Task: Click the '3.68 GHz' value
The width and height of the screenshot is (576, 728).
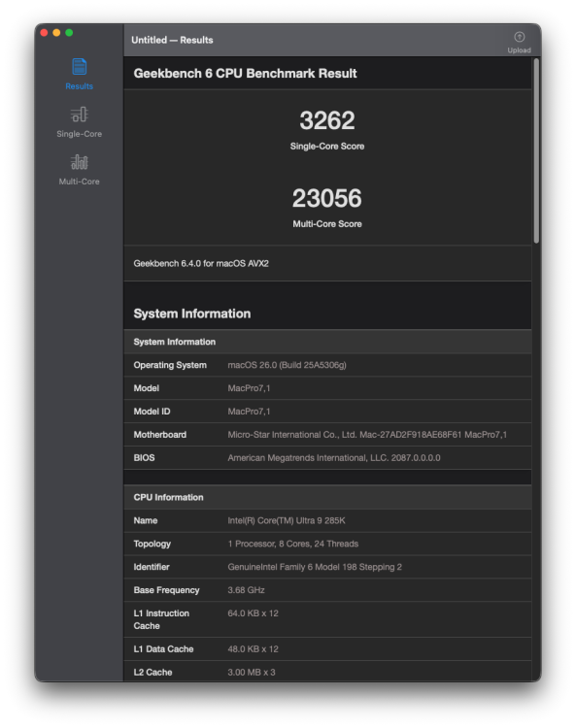Action: (x=246, y=590)
